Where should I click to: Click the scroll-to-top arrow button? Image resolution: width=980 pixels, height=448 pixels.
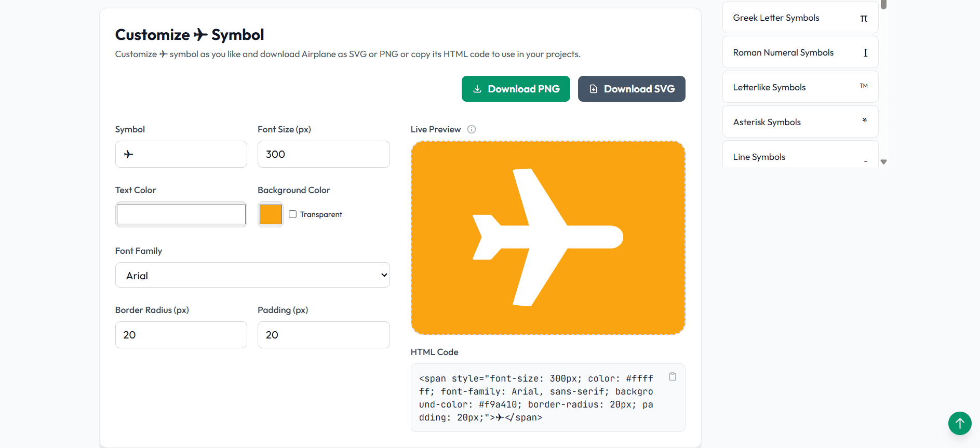click(x=959, y=423)
